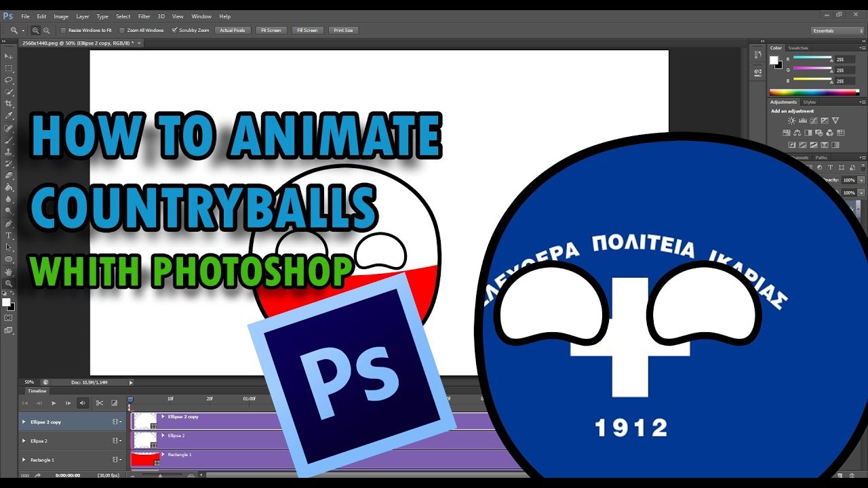This screenshot has width=868, height=488.
Task: Select the Eraser tool
Action: click(x=9, y=176)
